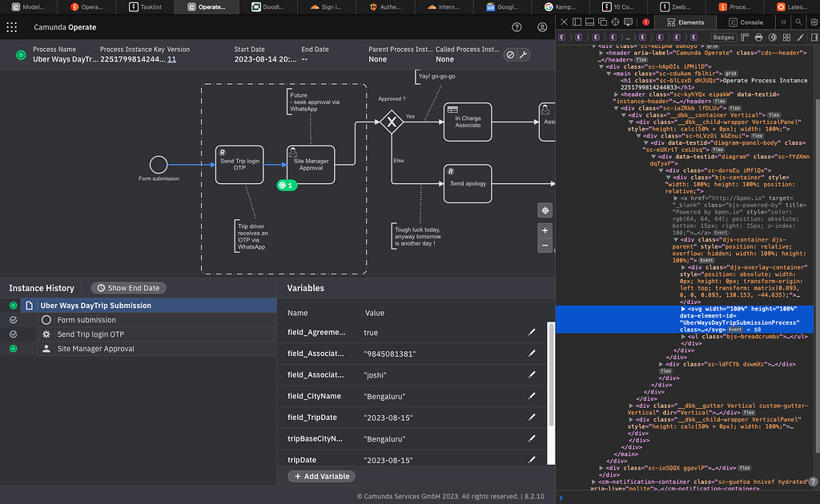Open the Camunda apps grid icon
This screenshot has width=820, height=504.
pyautogui.click(x=10, y=27)
